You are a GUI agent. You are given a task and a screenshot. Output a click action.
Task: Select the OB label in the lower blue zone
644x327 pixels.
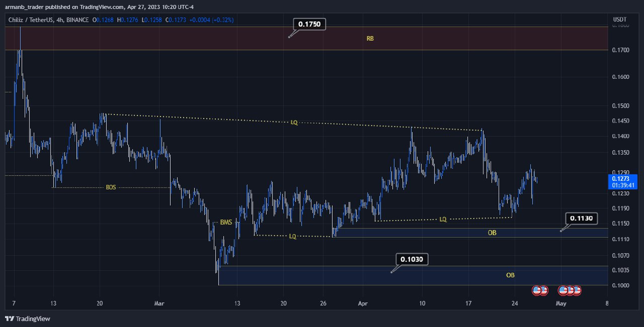(510, 275)
